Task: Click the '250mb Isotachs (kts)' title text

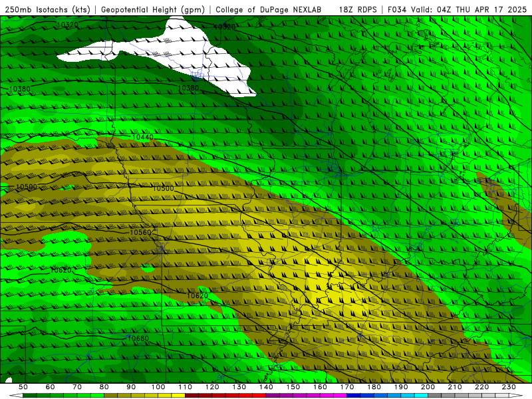Action: 47,10
